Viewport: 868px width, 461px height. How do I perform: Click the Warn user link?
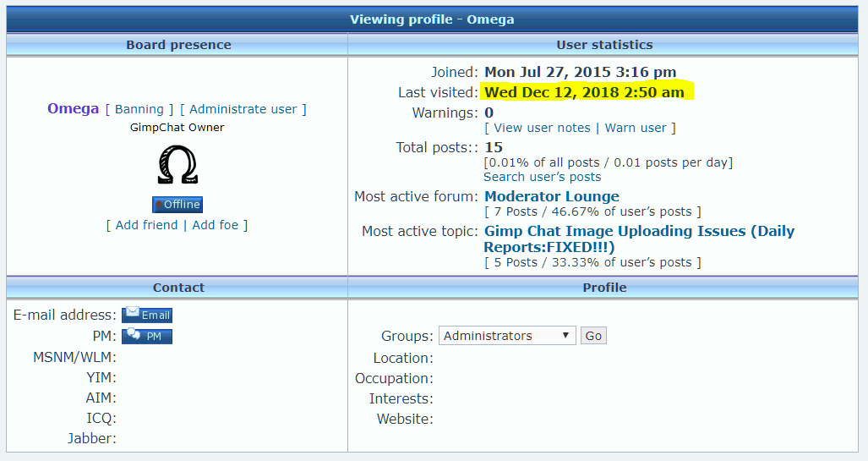636,128
